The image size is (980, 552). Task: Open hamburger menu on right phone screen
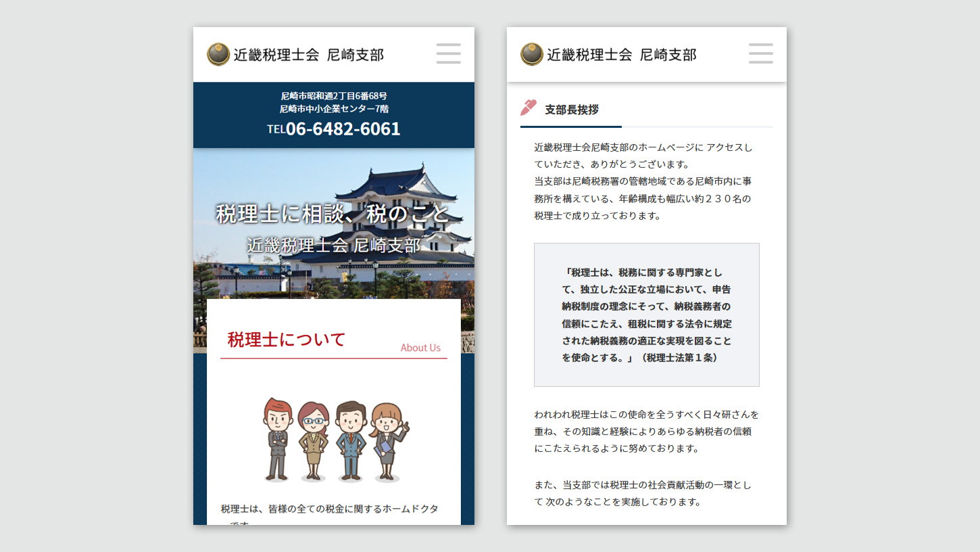(761, 53)
